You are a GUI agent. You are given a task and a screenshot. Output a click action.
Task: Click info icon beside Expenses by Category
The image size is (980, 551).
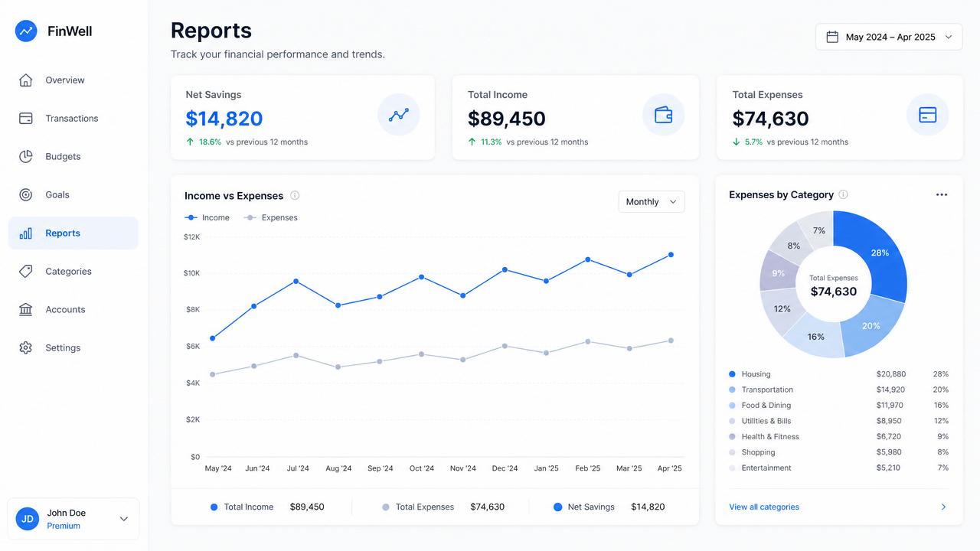(x=844, y=194)
